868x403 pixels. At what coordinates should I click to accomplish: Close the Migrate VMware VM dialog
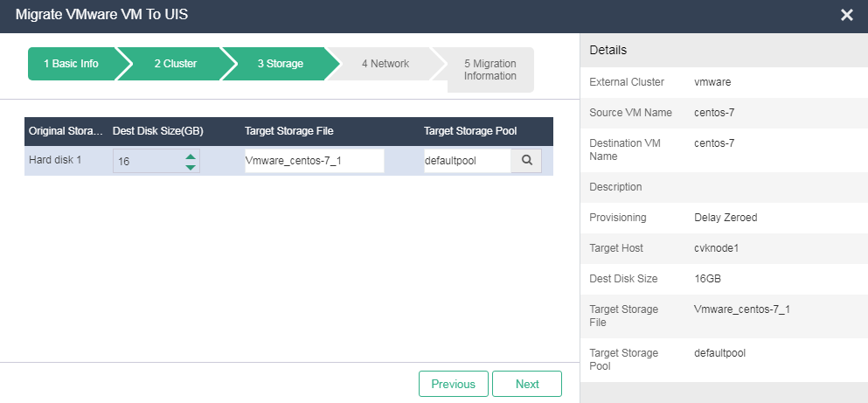pos(846,16)
